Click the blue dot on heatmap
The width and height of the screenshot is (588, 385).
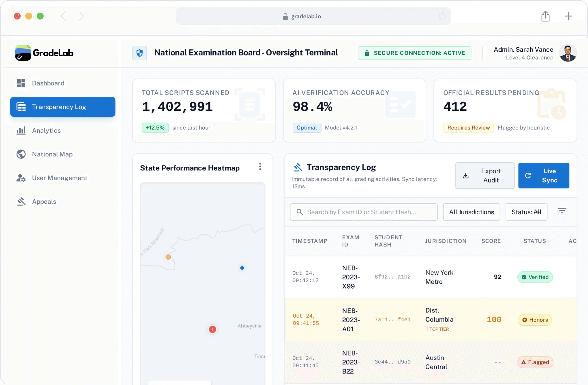pos(242,268)
